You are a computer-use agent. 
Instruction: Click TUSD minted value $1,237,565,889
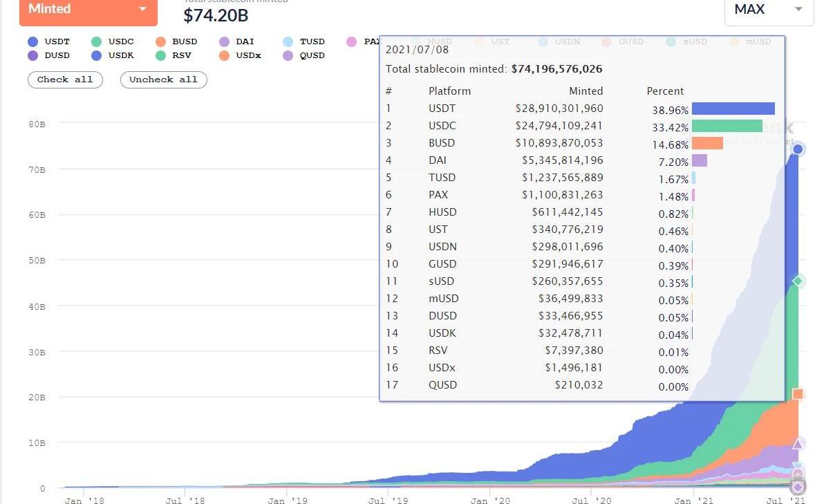pos(563,178)
